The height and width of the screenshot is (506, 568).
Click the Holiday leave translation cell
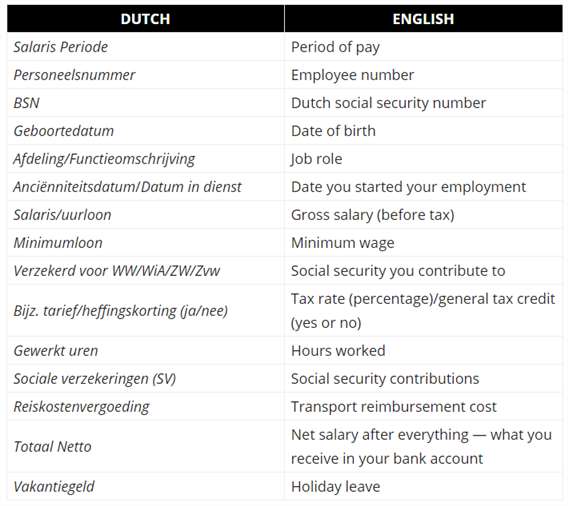coord(423,486)
